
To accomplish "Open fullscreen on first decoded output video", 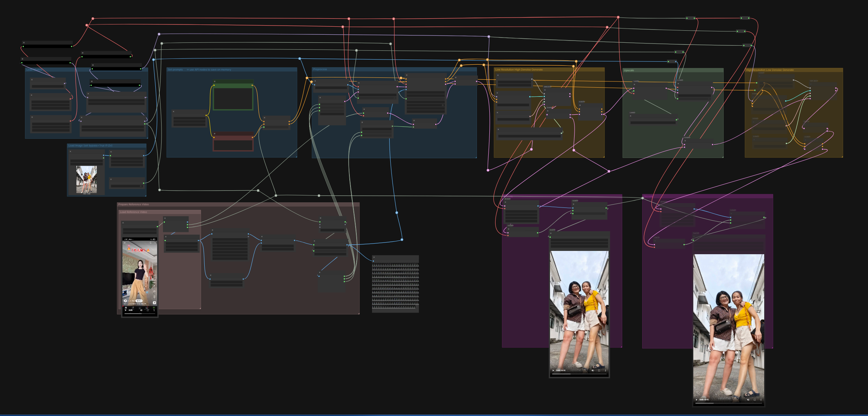I will 599,370.
